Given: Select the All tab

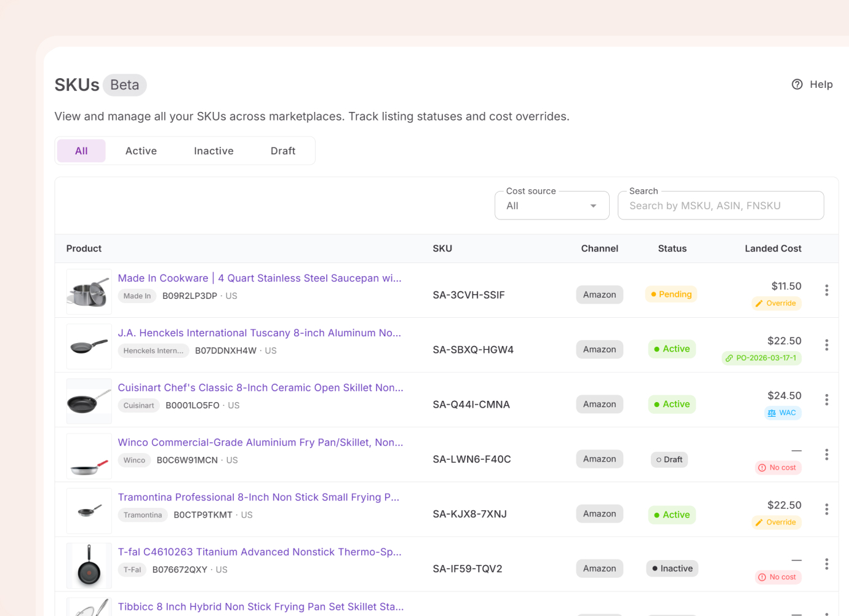Looking at the screenshot, I should point(81,151).
